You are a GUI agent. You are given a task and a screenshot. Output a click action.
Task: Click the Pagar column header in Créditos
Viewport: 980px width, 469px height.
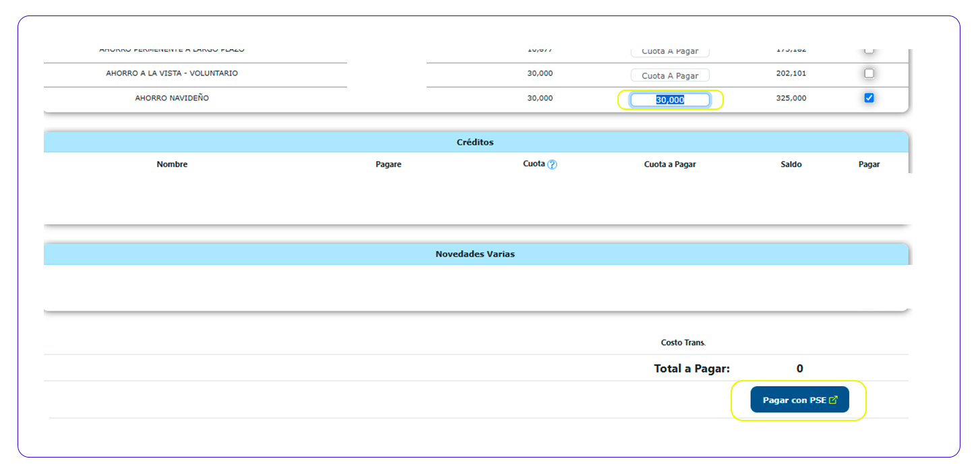tap(869, 164)
